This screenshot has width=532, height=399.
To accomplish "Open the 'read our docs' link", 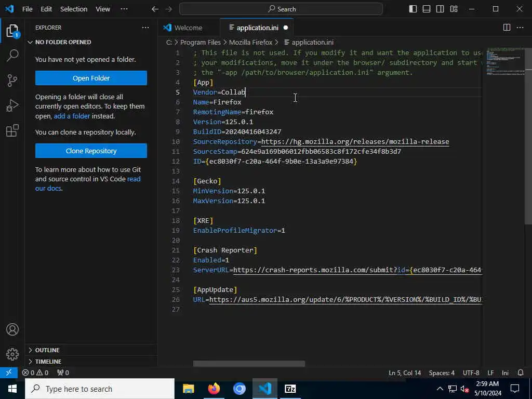I will pos(88,183).
